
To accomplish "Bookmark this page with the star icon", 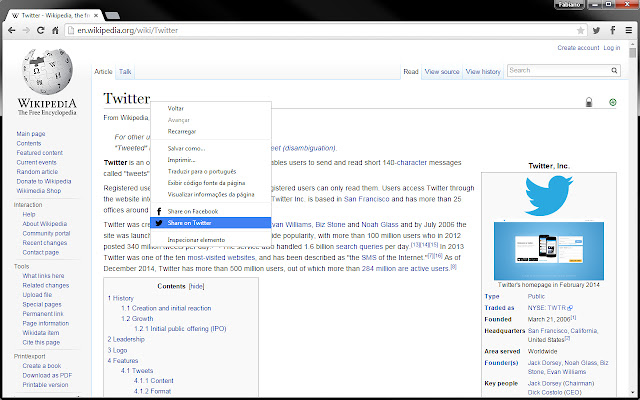I will [580, 31].
